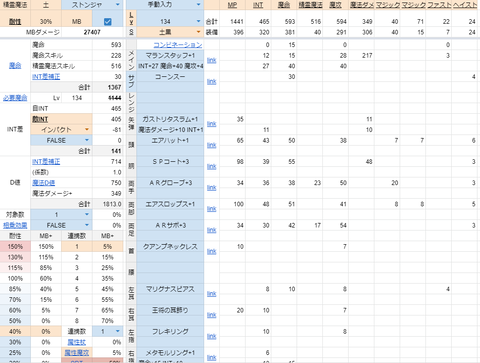Select the エアスロップス+1 legs cell
This screenshot has width=480, height=363.
point(170,204)
